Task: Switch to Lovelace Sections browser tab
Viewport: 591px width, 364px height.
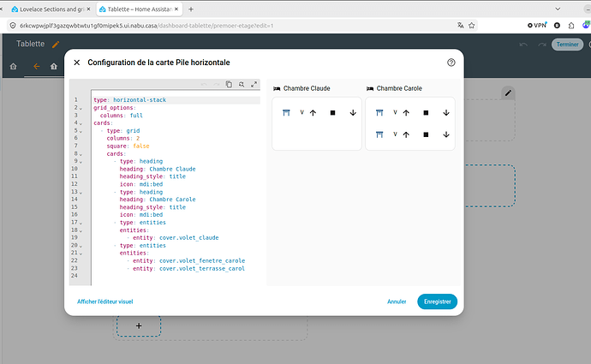Action: pyautogui.click(x=51, y=9)
